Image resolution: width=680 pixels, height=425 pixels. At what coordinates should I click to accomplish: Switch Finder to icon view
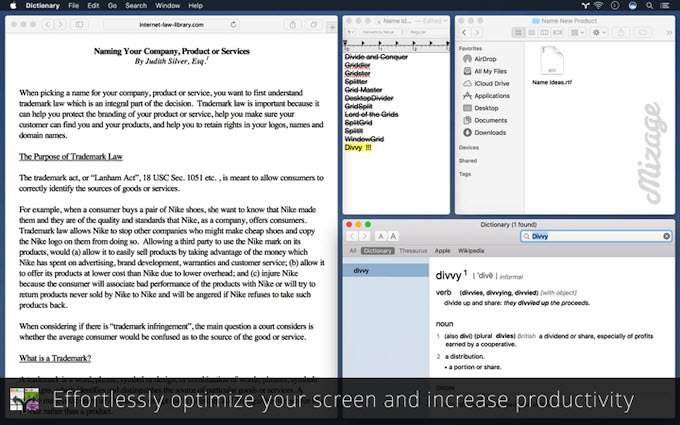pos(519,33)
